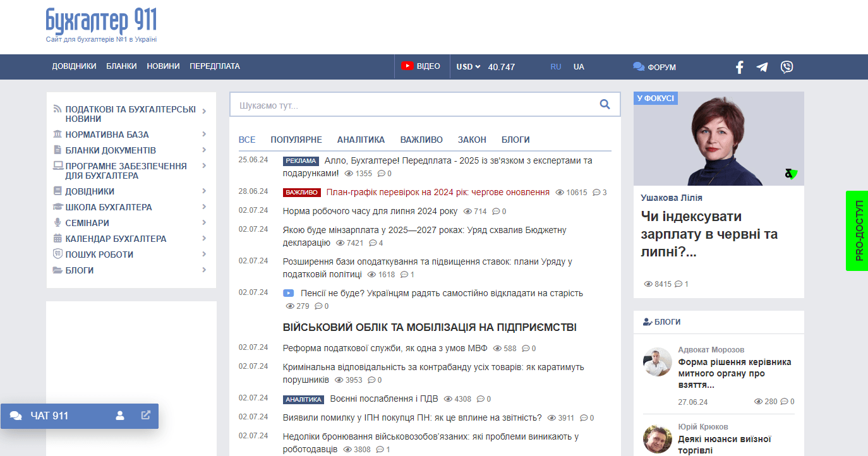This screenshot has height=456, width=868.
Task: Expand the Довідники sidebar chevron
Action: [204, 191]
